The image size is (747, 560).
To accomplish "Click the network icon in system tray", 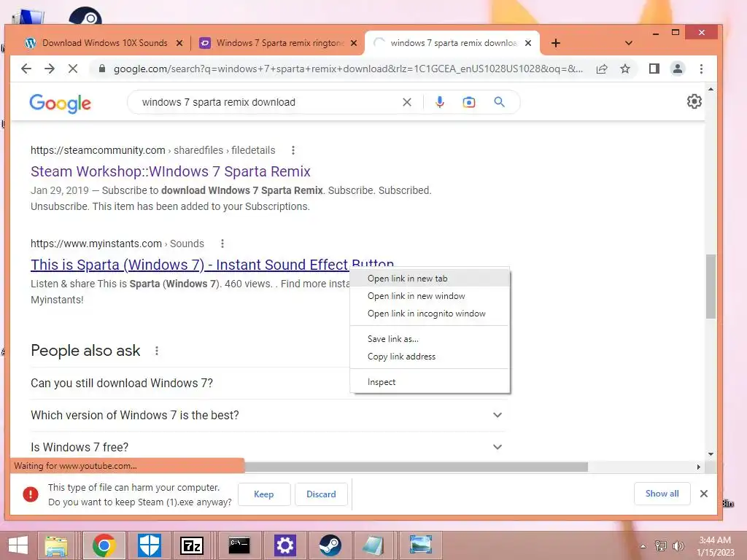I will pos(661,546).
